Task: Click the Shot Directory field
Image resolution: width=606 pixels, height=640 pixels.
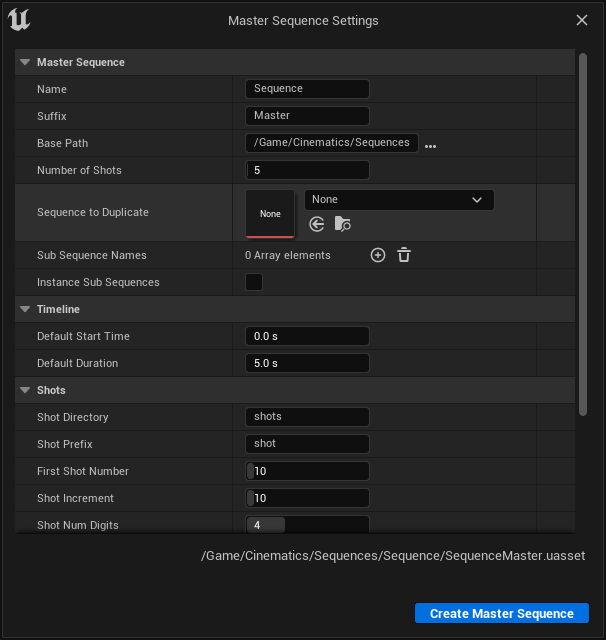Action: point(307,417)
